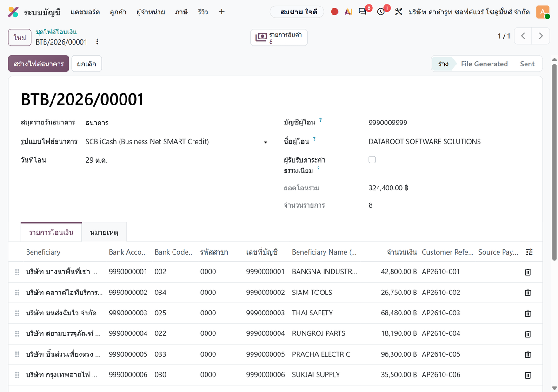Open the ภาษี menu
The height and width of the screenshot is (392, 558).
[x=181, y=12]
